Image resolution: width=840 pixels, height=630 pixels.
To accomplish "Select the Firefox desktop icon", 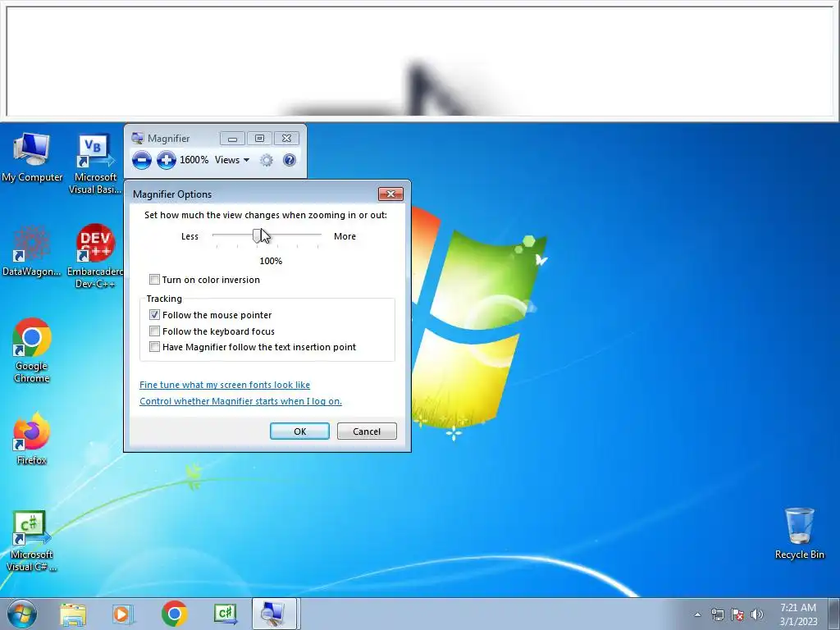I will (x=32, y=438).
